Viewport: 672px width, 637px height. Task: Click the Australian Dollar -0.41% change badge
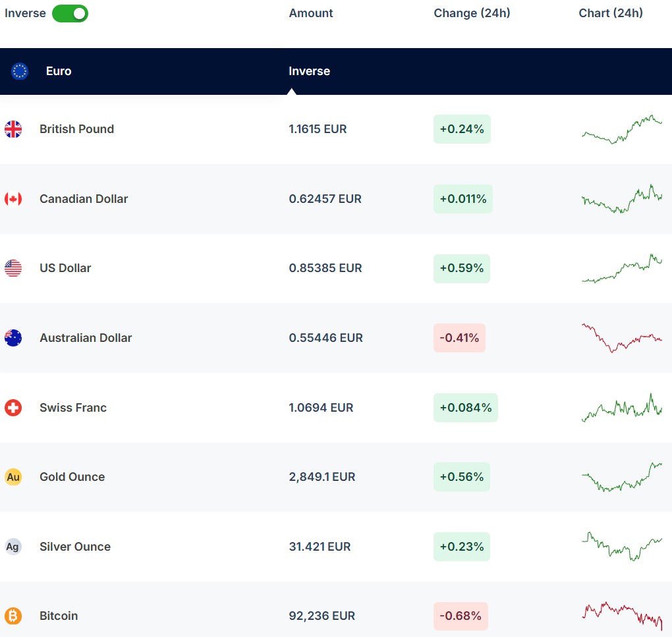click(x=459, y=338)
